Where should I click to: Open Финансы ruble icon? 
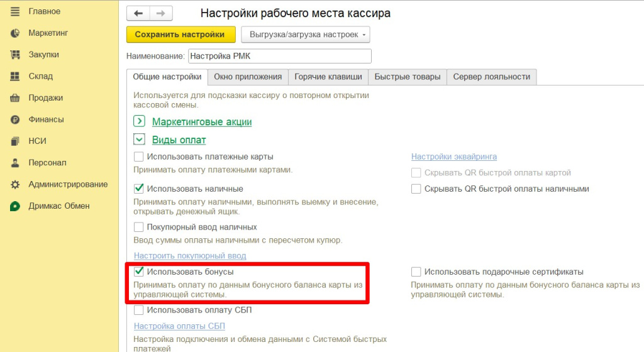click(x=15, y=120)
